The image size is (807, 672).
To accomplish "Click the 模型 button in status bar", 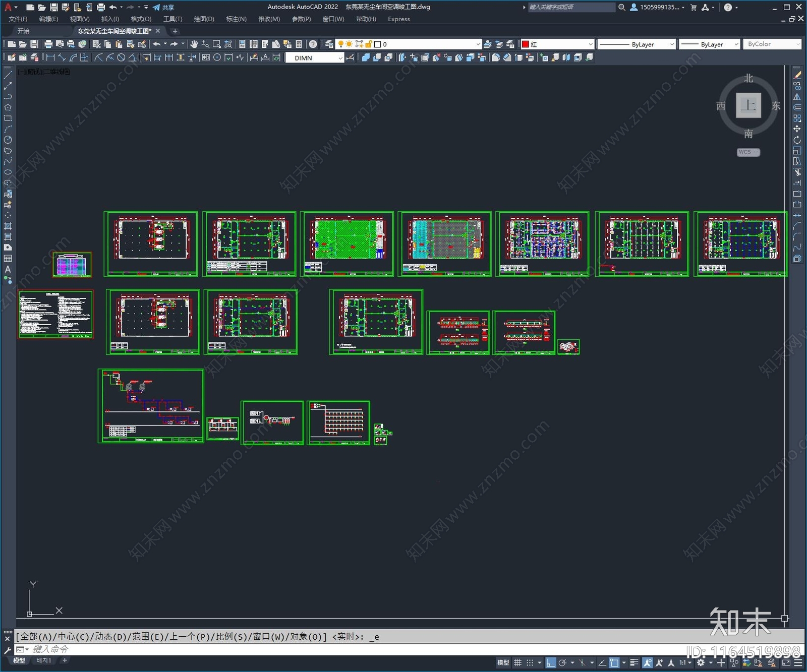I will click(x=503, y=662).
